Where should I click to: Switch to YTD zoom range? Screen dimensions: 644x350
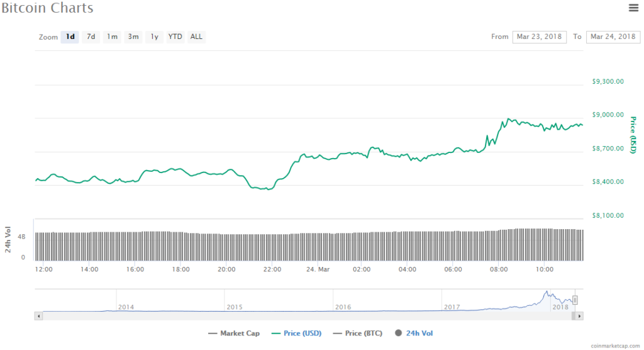[175, 37]
